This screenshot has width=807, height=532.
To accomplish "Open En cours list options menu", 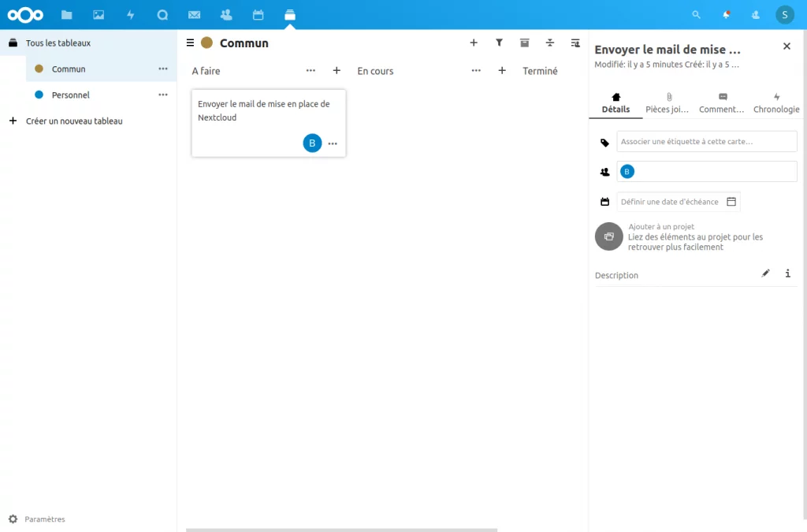I will point(476,70).
